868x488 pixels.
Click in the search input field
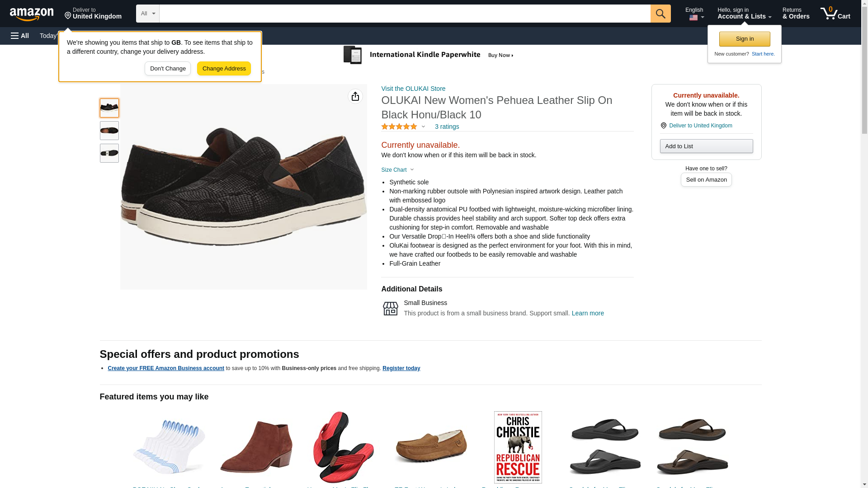click(x=405, y=14)
